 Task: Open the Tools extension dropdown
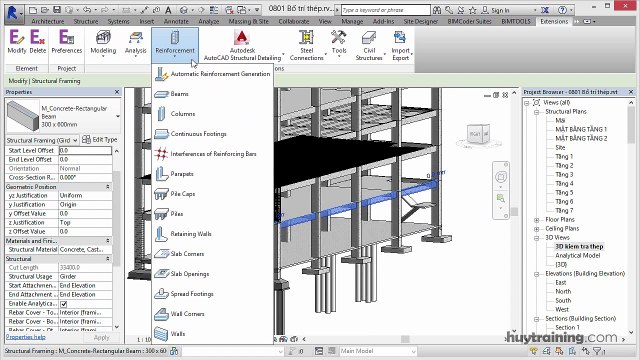point(339,43)
